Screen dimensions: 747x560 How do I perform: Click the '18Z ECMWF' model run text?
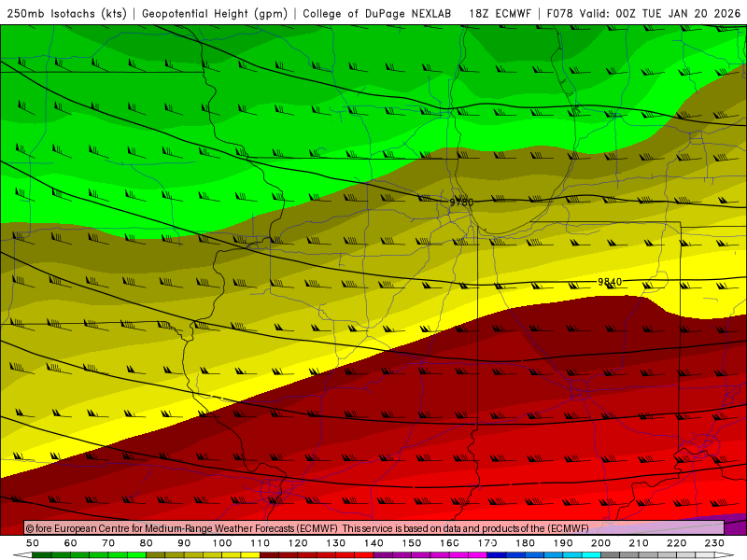(500, 13)
